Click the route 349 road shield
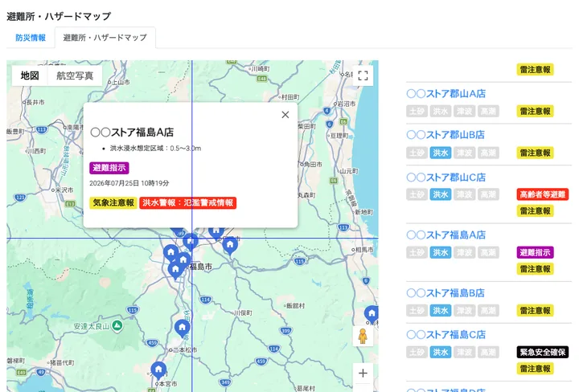Screen dimensions: 579x392 pos(225,382)
